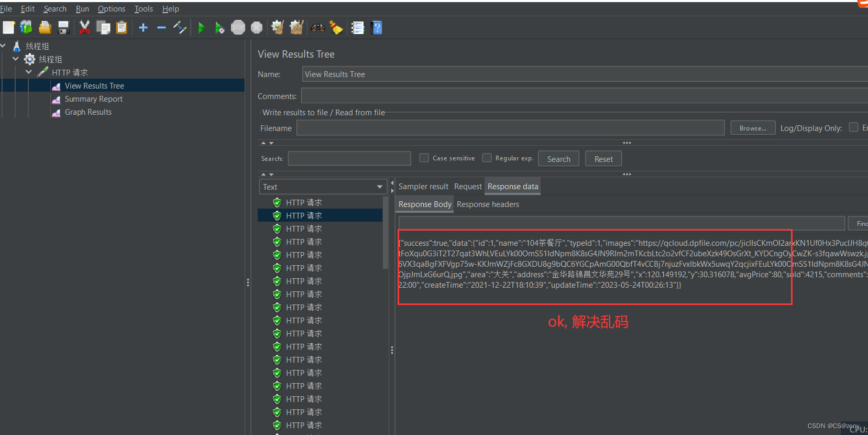
Task: Toggle the Regular exp. checkbox
Action: 487,158
